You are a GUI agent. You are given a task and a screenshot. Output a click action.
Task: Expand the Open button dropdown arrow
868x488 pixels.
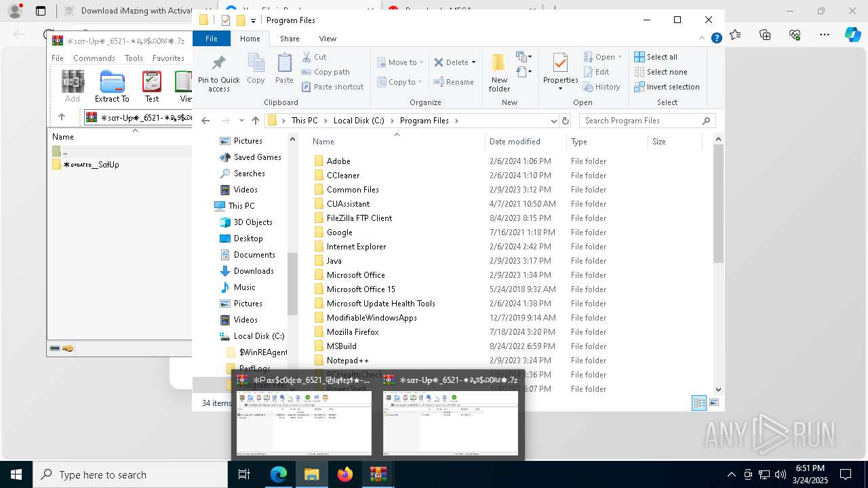pyautogui.click(x=620, y=57)
